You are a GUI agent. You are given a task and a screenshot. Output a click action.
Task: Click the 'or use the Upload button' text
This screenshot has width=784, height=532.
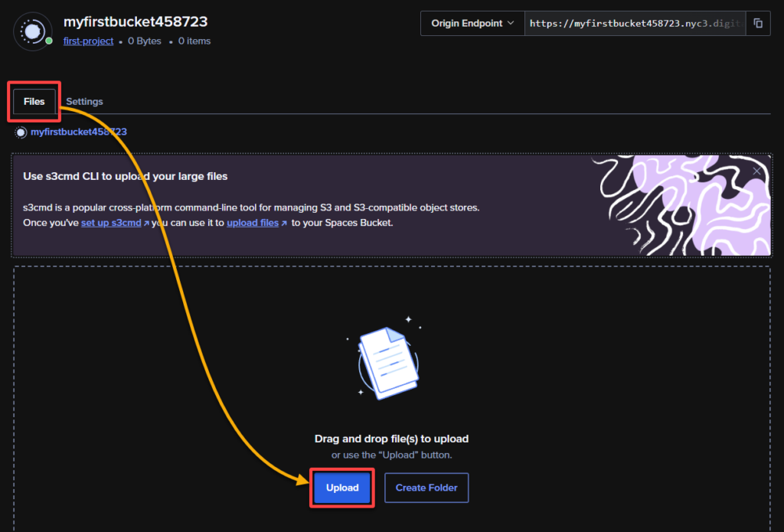point(391,455)
